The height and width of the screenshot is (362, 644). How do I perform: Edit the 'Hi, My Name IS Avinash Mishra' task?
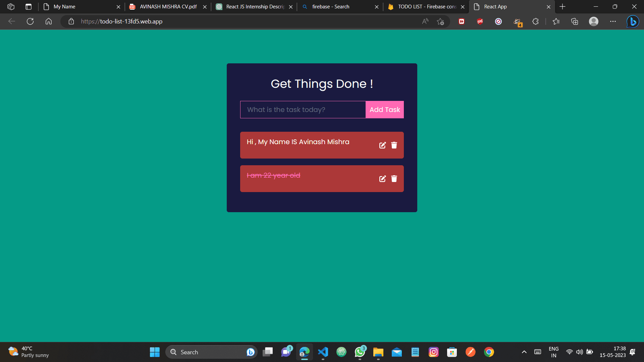coord(382,145)
